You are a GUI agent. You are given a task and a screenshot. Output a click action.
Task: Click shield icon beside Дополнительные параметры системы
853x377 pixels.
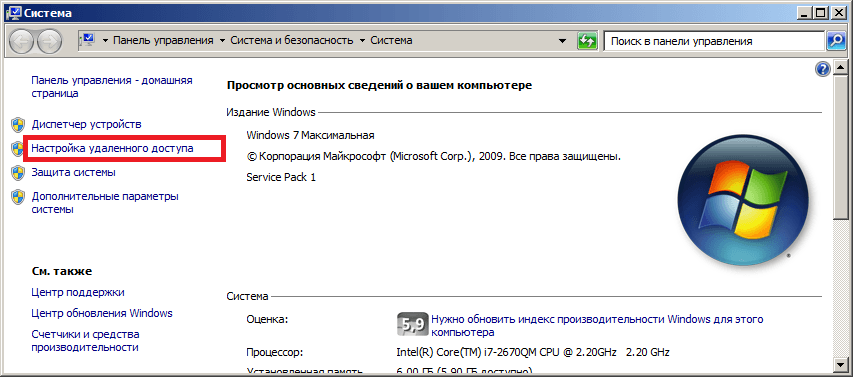pos(18,196)
